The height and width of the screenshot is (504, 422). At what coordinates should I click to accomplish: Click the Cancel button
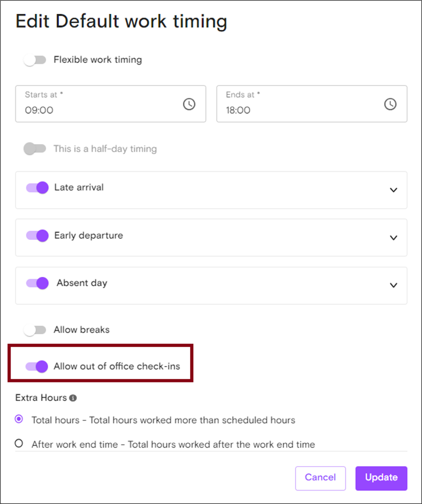point(321,478)
